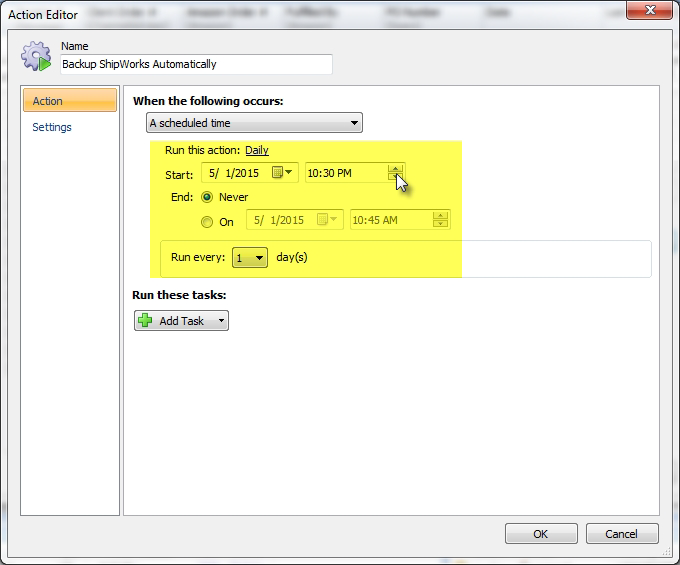
Task: Click the green plus Add Task icon
Action: (145, 320)
